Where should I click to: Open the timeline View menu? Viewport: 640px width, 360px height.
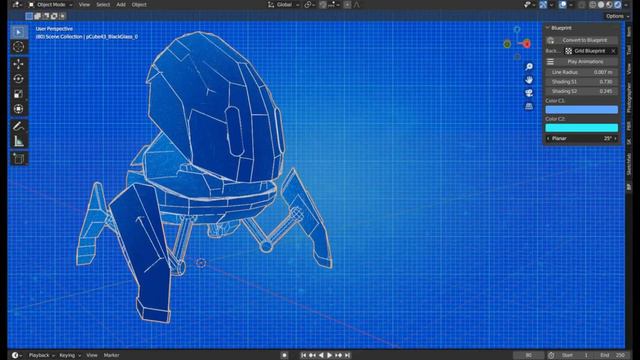click(x=92, y=355)
